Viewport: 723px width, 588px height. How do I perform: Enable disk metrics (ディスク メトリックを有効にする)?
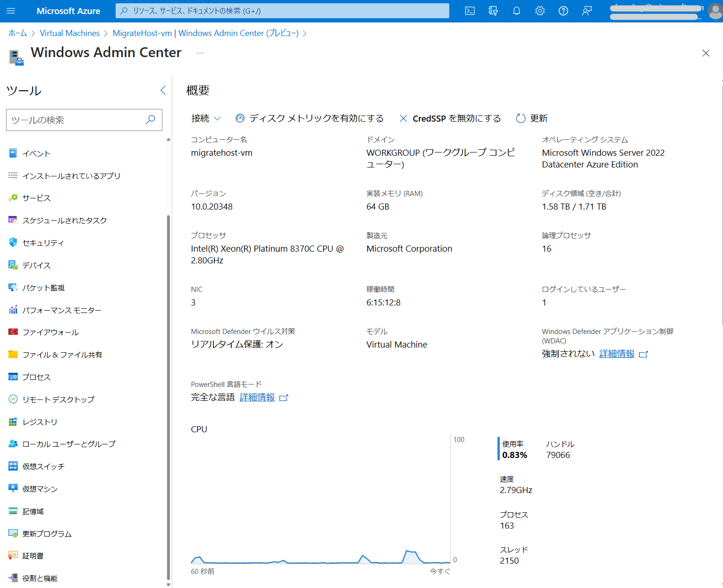pyautogui.click(x=309, y=118)
